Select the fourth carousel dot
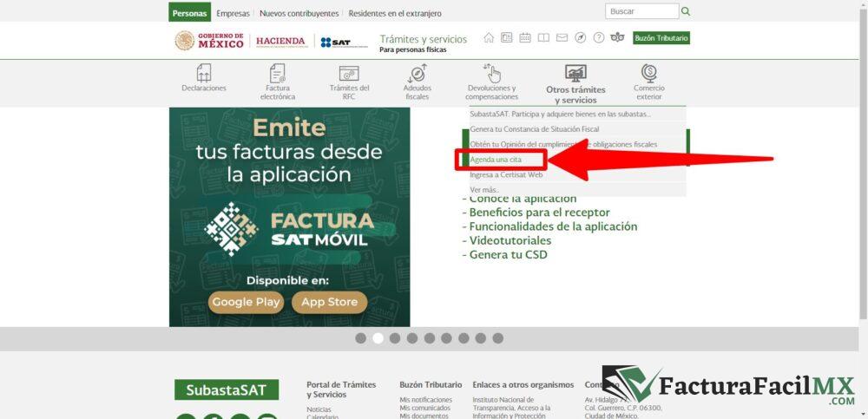This screenshot has width=868, height=419. pyautogui.click(x=412, y=338)
